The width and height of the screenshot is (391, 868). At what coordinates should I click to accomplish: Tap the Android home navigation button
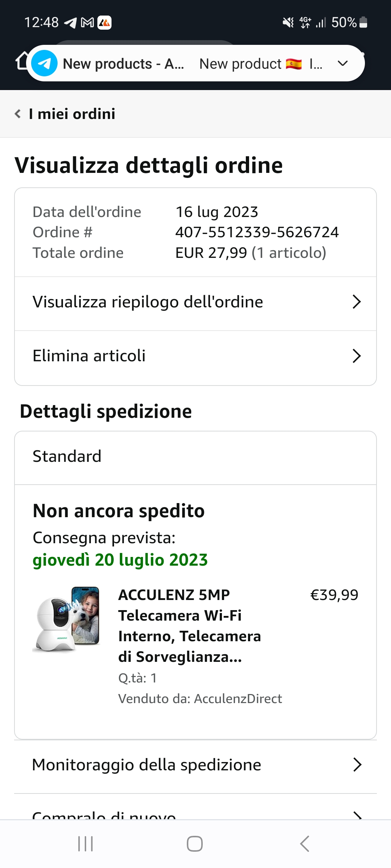[195, 844]
